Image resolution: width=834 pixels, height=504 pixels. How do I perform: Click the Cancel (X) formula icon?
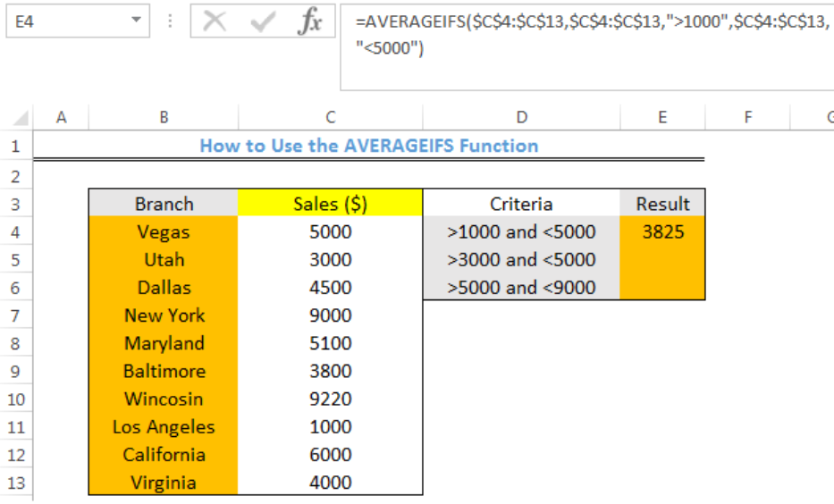pyautogui.click(x=215, y=21)
